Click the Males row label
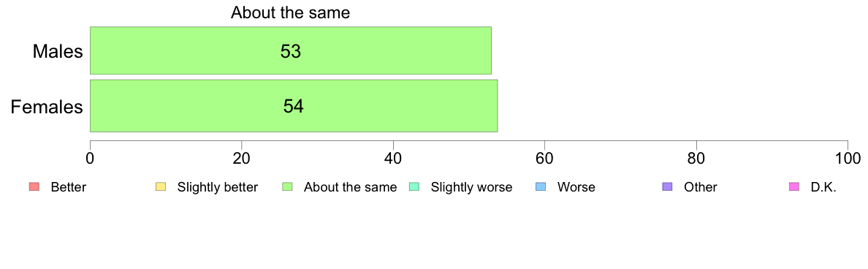Screen dimensions: 868x269 (58, 51)
